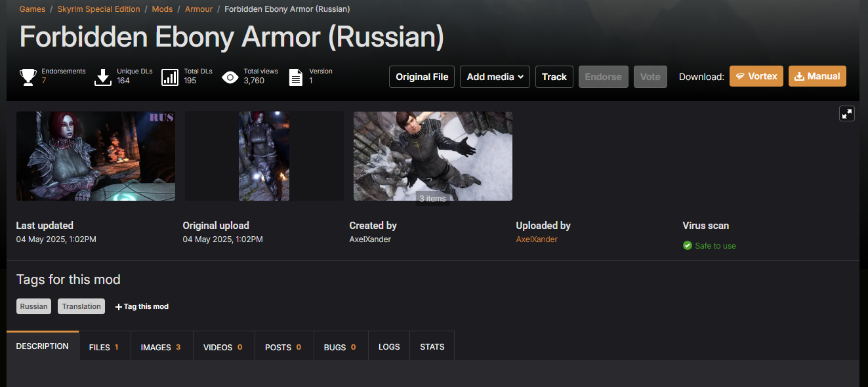Click the green Safe to use checkmark

tap(688, 245)
